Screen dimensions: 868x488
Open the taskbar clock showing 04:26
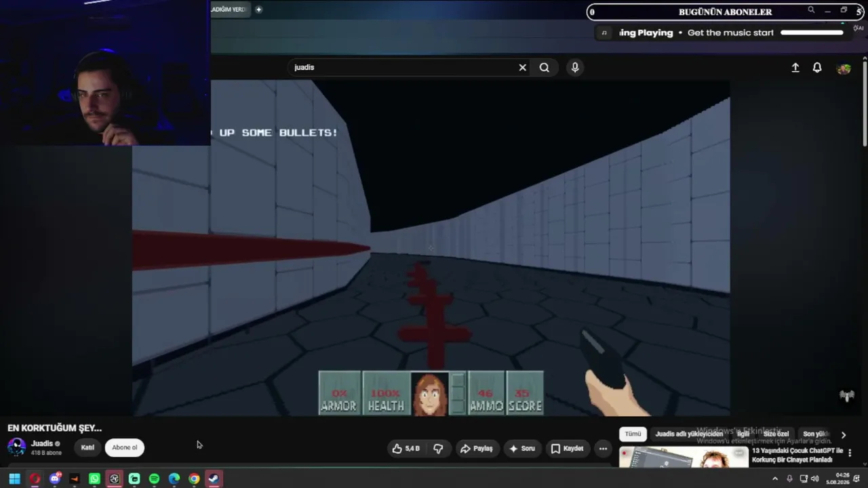pyautogui.click(x=837, y=479)
